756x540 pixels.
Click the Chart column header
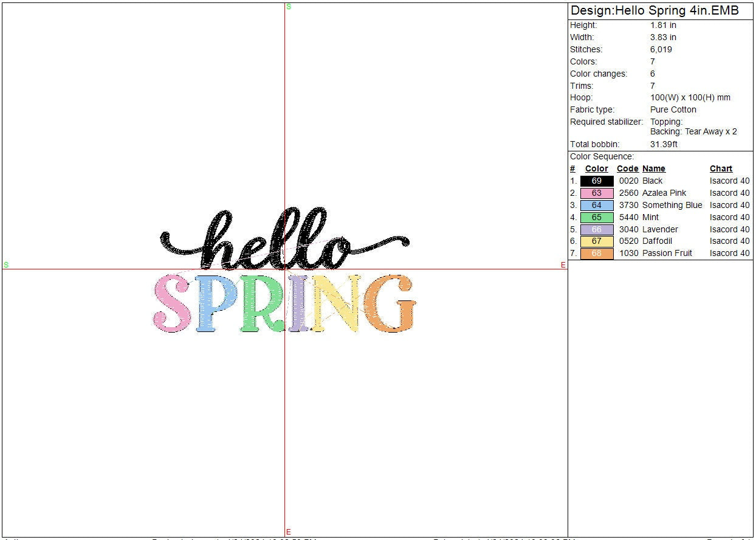click(721, 169)
